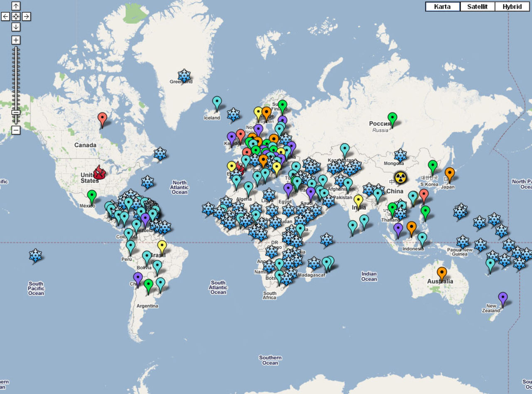Click the pan down arrow button

(16, 27)
